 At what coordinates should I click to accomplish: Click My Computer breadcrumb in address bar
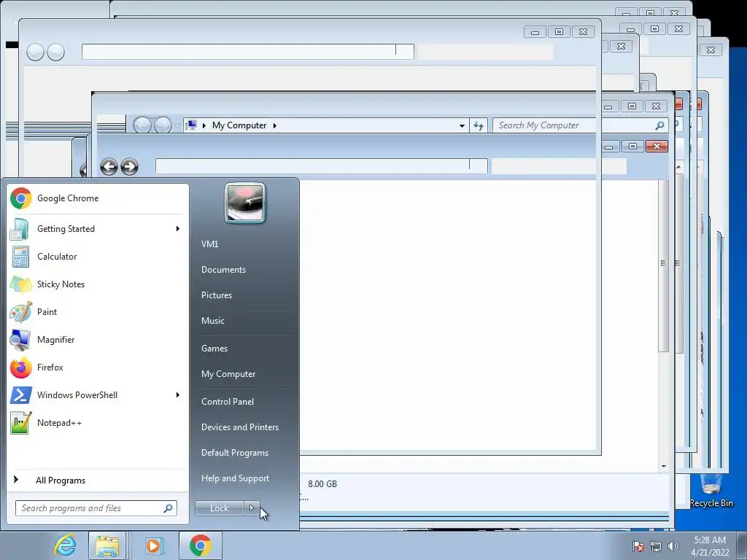(239, 125)
